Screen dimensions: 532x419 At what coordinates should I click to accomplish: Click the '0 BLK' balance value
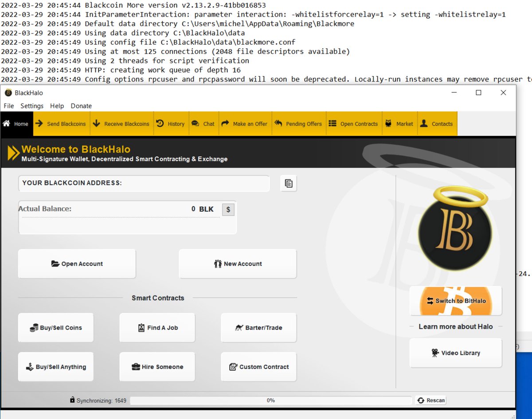[x=203, y=209]
